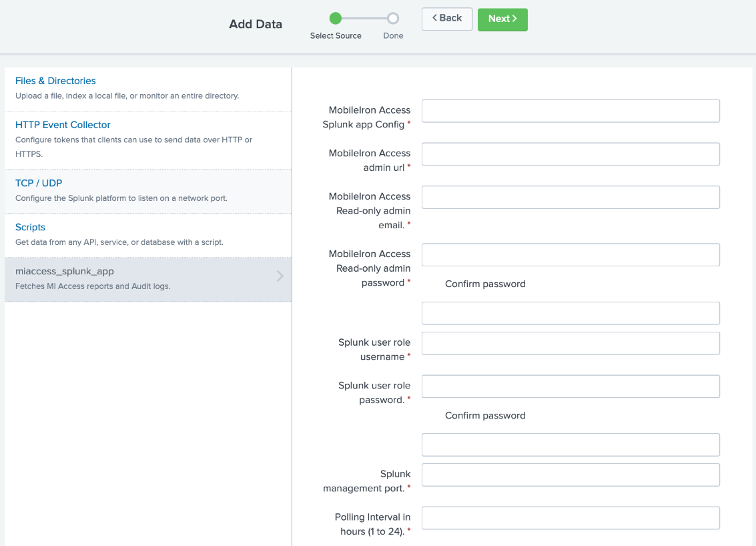Choose the Scripts data source
Screen dimensions: 756x546
coord(31,227)
